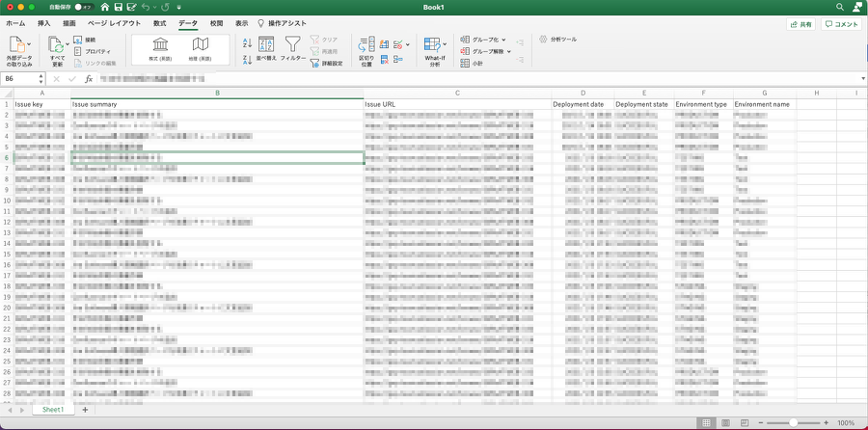Click the redo arrow icon
This screenshot has height=430, width=868.
(165, 7)
